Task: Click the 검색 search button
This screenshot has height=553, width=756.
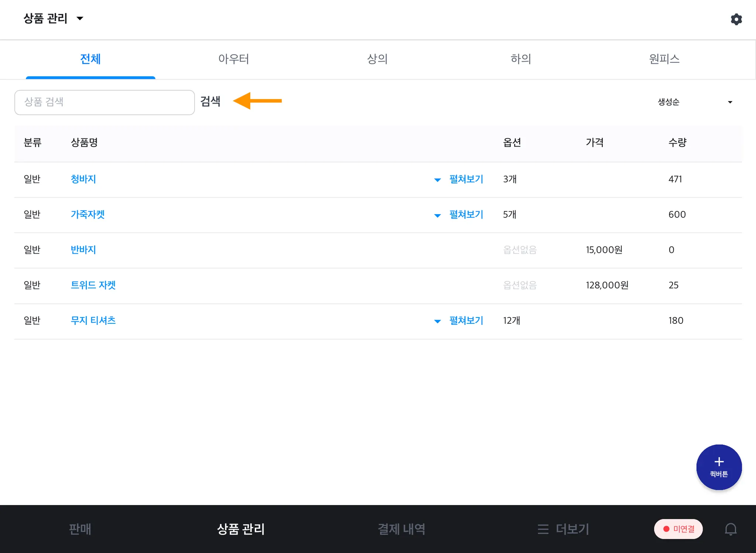Action: click(x=210, y=101)
